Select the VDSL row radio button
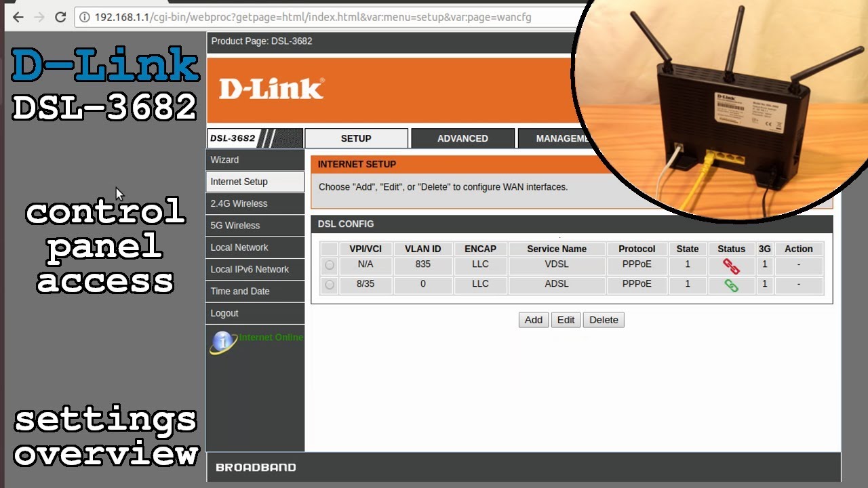Screen dimensions: 868x488 (x=330, y=265)
